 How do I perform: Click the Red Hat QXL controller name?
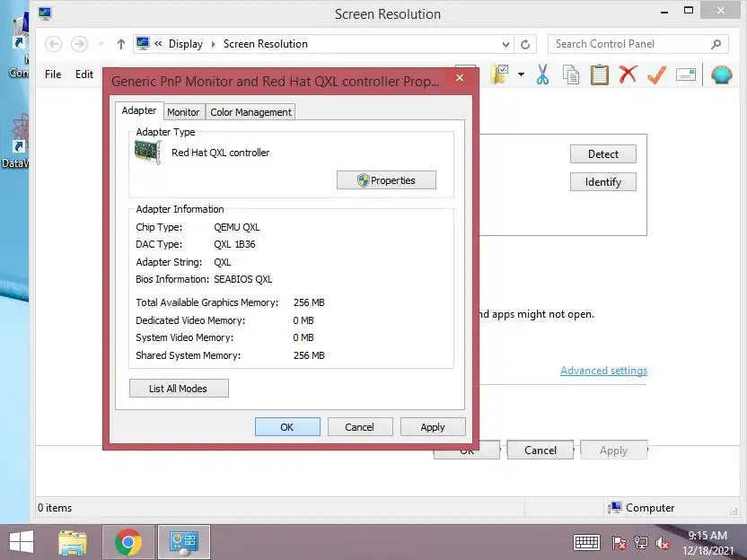coord(221,153)
